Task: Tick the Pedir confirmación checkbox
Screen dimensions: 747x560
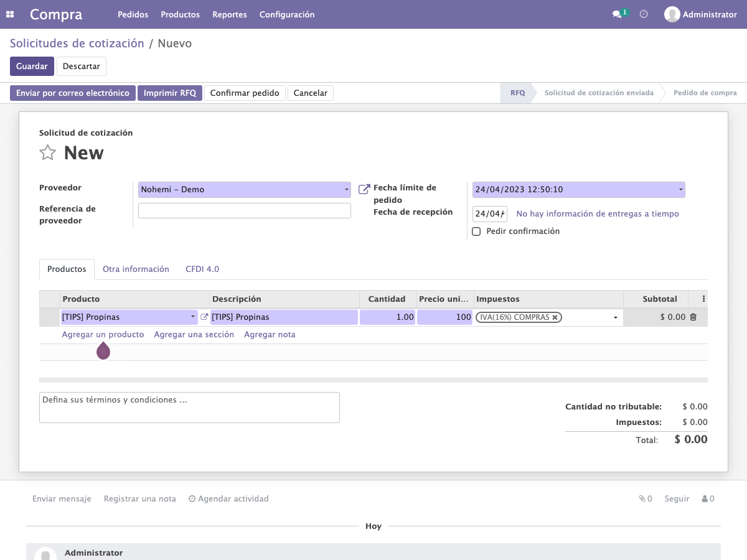Action: pos(476,231)
